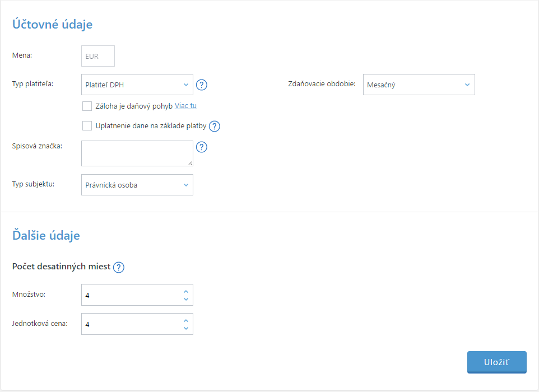Expand the Typ platiteľa dropdown
Image resolution: width=539 pixels, height=392 pixels.
pos(137,85)
